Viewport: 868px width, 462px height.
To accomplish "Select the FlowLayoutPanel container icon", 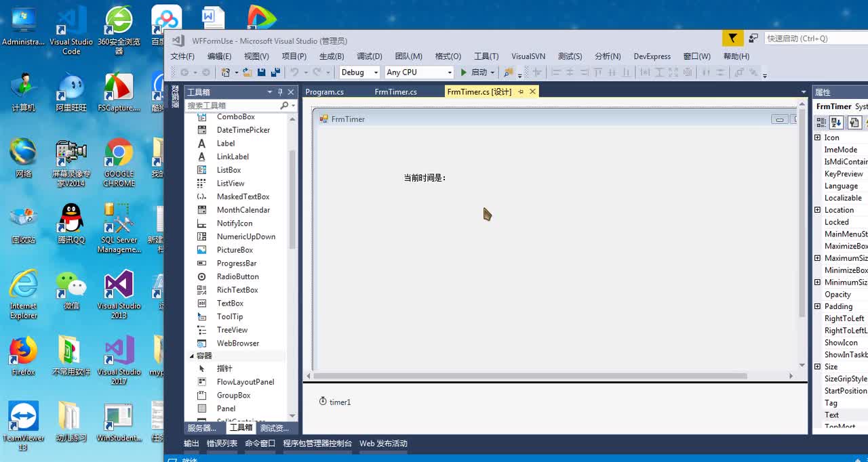I will (x=201, y=382).
